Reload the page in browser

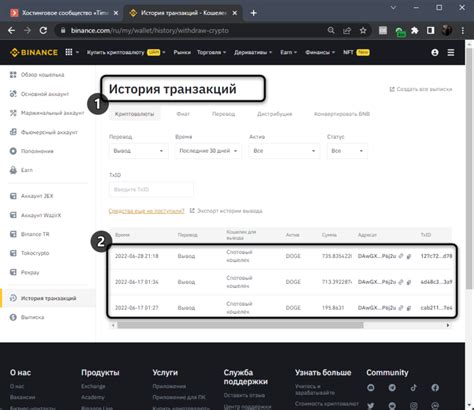(43, 31)
